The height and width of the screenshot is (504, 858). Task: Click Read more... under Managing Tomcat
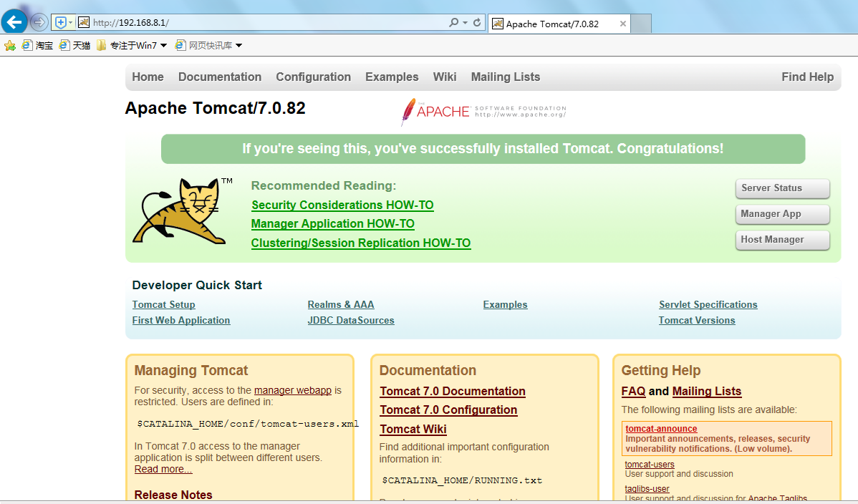(x=163, y=470)
